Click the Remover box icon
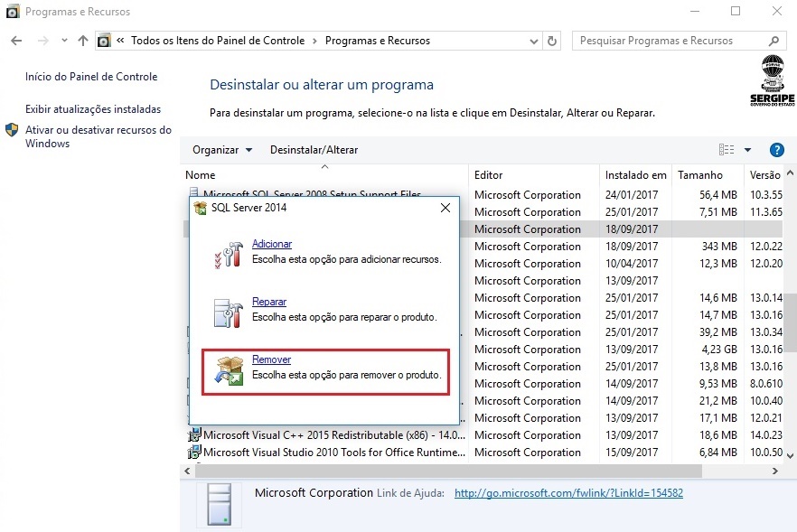797x532 pixels. click(x=228, y=369)
